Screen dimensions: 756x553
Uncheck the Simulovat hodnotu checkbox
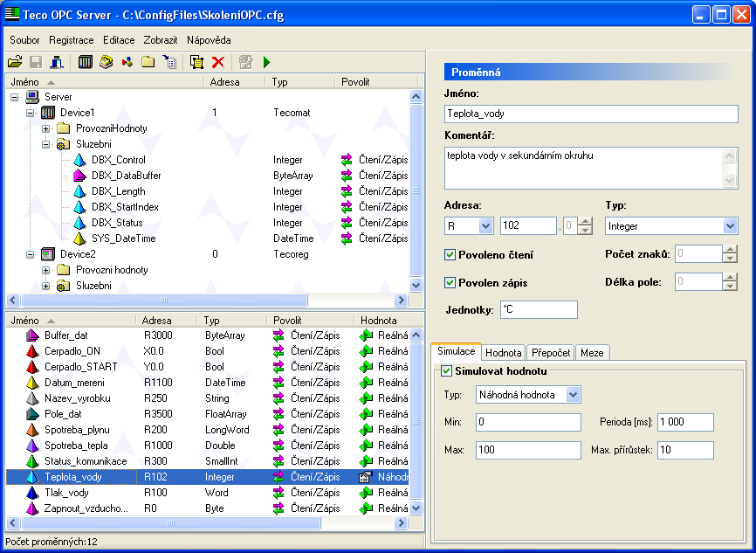(446, 371)
